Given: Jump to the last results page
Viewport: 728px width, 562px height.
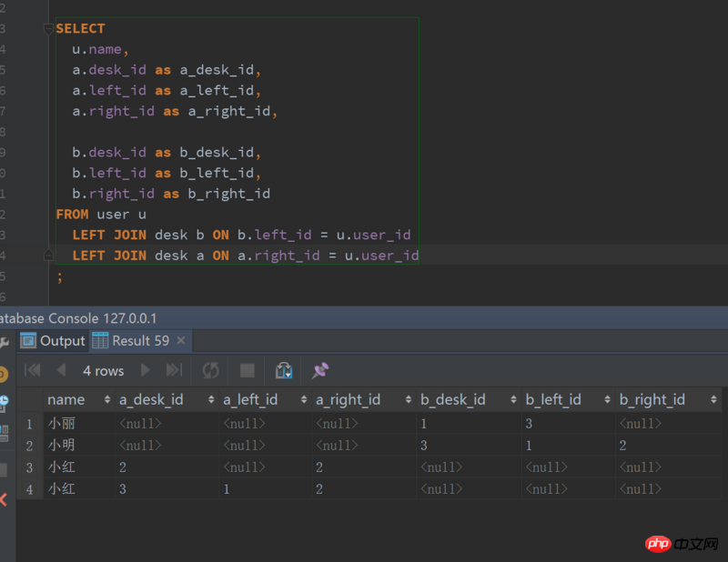Looking at the screenshot, I should pyautogui.click(x=173, y=370).
